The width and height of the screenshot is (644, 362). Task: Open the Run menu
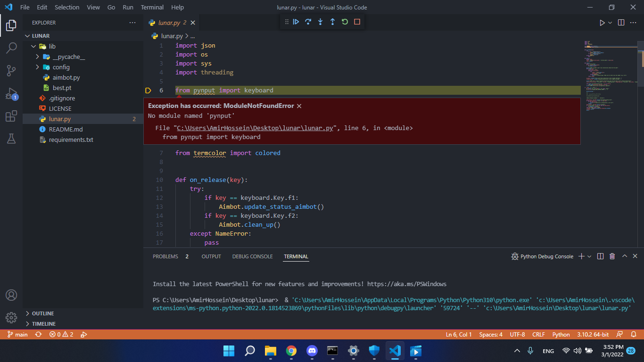point(128,7)
